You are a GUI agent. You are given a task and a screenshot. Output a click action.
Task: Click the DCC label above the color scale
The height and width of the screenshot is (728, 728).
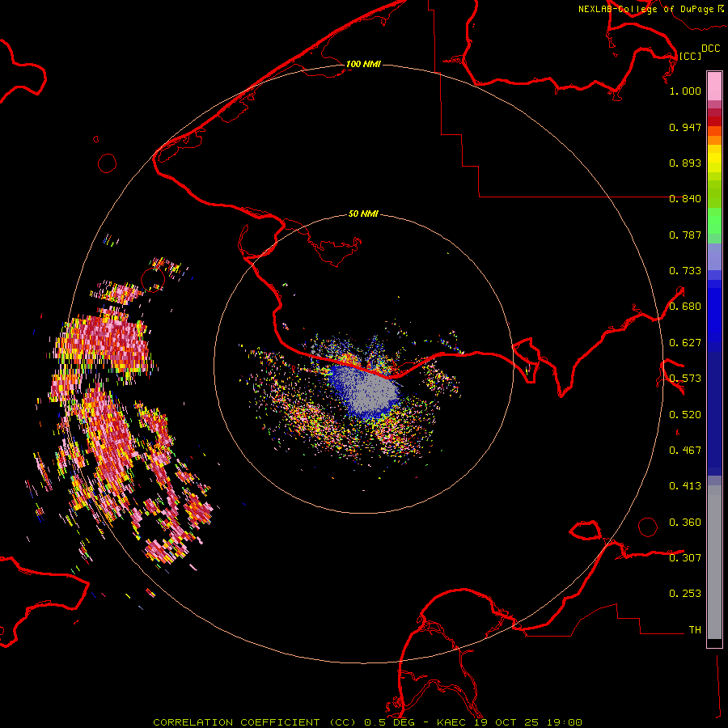coord(710,49)
